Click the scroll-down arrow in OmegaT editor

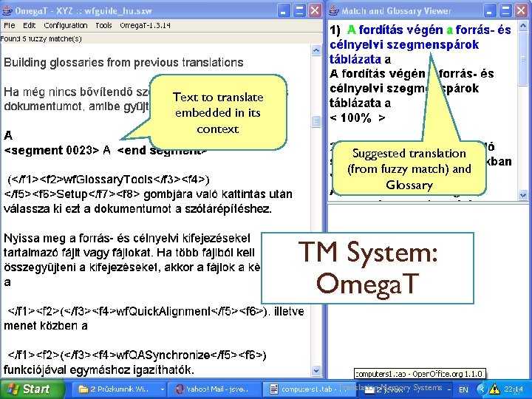pyautogui.click(x=316, y=370)
